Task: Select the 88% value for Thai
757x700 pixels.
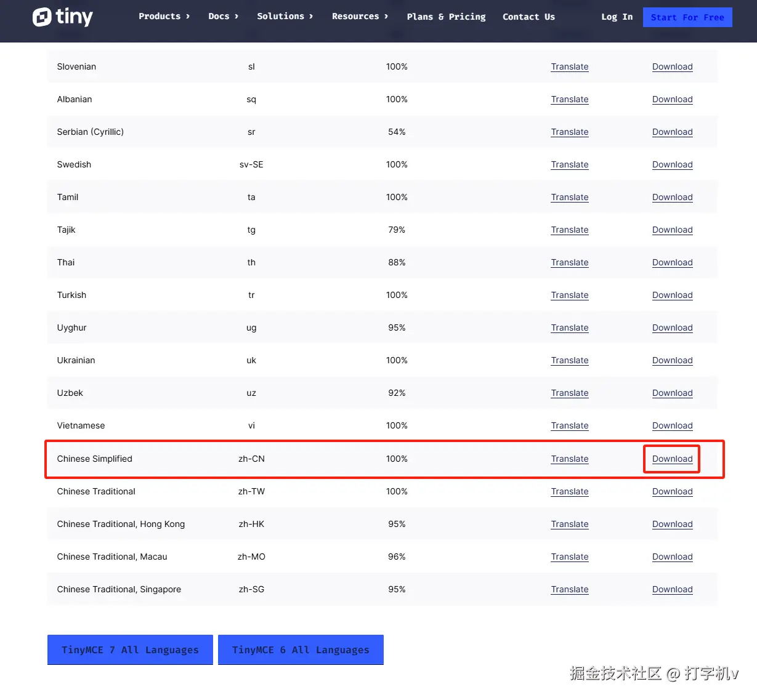Action: tap(397, 262)
